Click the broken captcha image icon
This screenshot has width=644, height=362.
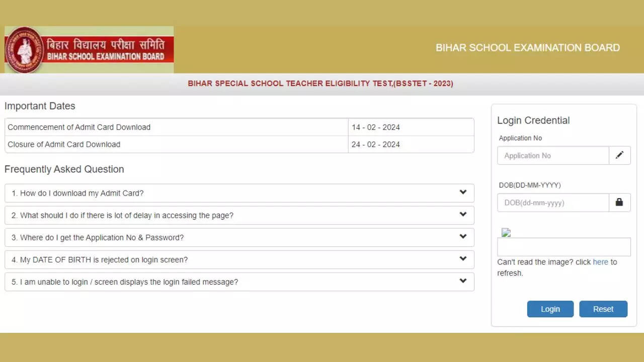pos(506,232)
